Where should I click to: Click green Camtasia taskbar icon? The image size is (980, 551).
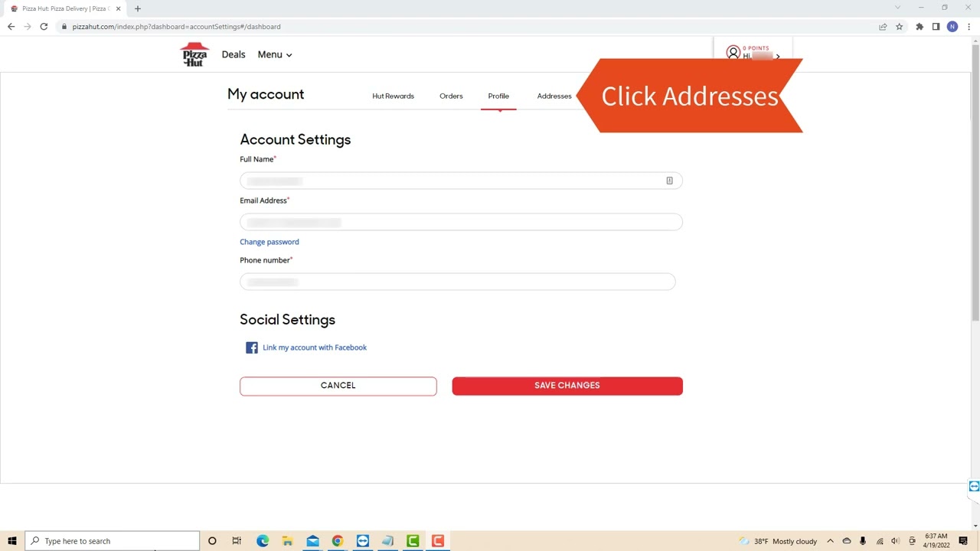[x=413, y=541]
